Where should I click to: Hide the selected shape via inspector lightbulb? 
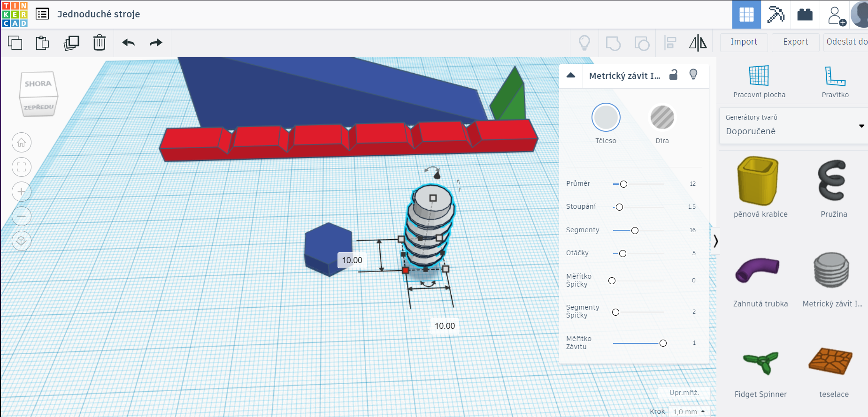point(693,75)
